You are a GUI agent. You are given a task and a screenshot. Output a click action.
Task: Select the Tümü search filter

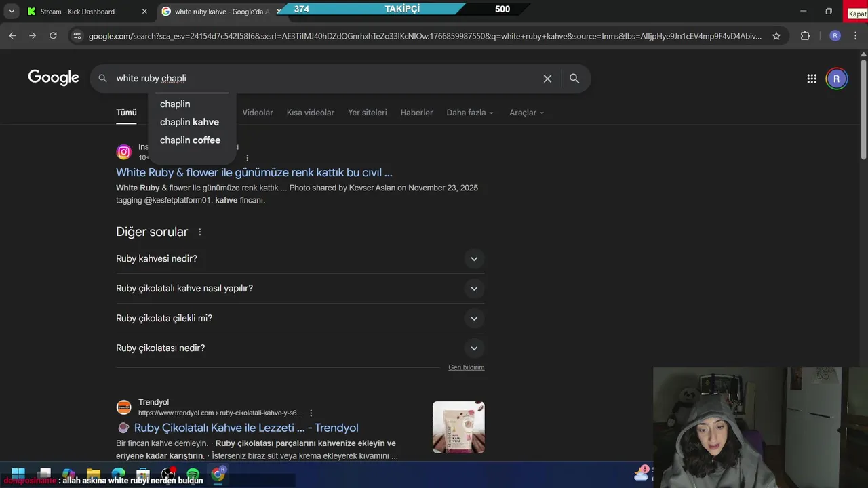(126, 113)
